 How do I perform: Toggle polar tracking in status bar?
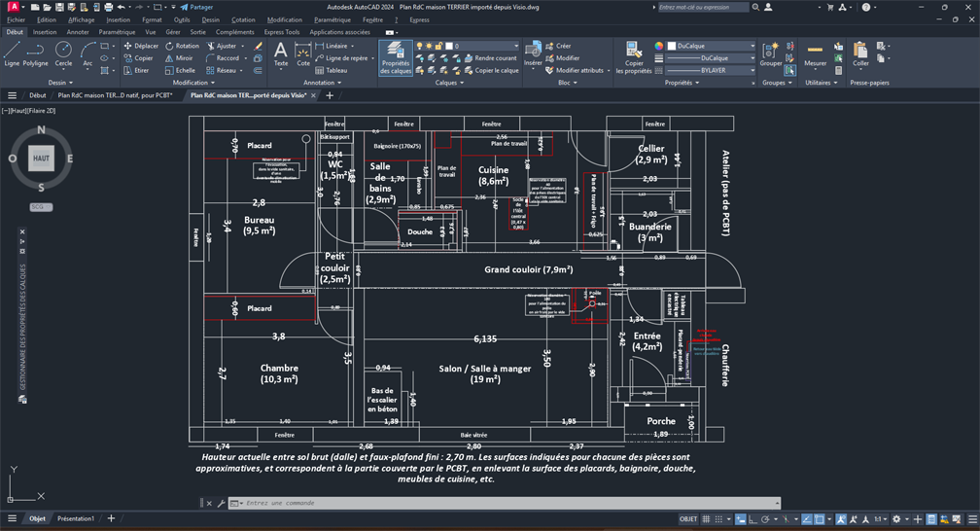pos(766,519)
